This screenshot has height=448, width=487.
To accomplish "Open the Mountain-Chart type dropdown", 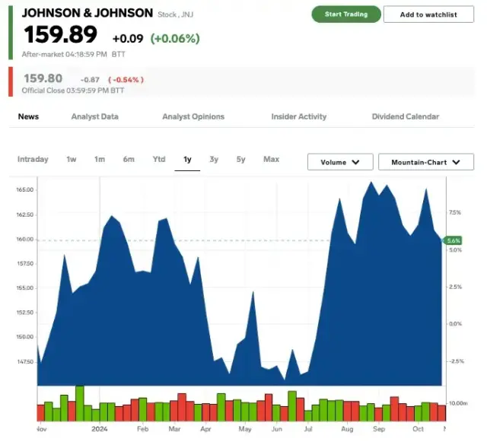I will (x=425, y=162).
